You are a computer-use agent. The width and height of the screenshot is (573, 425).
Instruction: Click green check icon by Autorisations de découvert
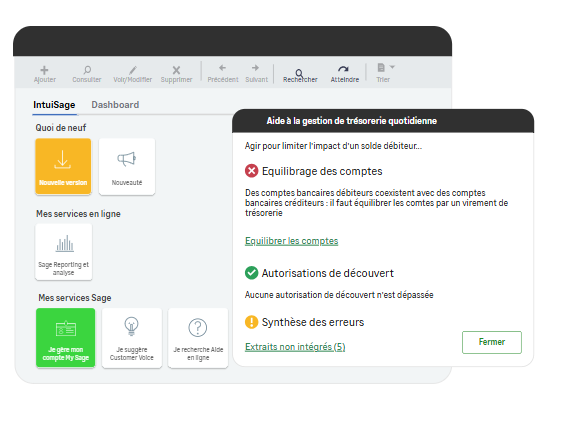(x=251, y=273)
